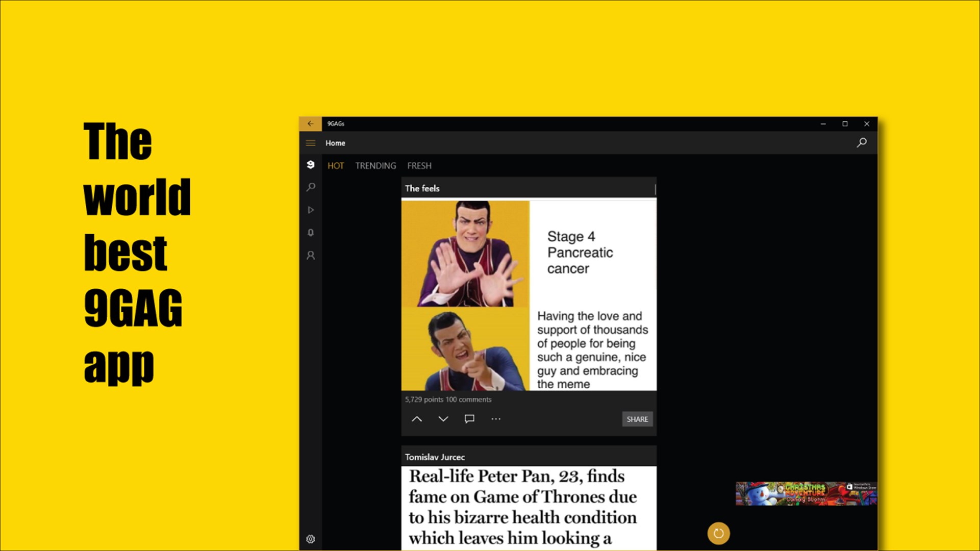Upvote the post 'The feels'

(417, 419)
